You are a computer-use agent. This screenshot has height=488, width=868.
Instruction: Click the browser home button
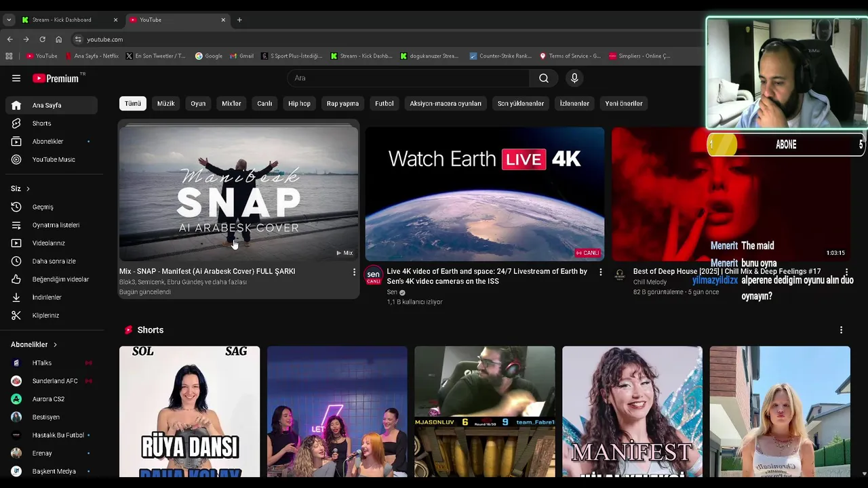click(58, 39)
